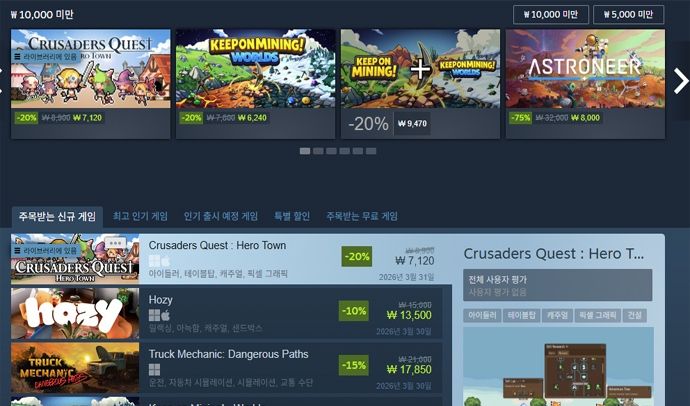Open the Truck Mechanic: Dangerous Paths list row
This screenshot has width=690, height=406.
pos(227,368)
